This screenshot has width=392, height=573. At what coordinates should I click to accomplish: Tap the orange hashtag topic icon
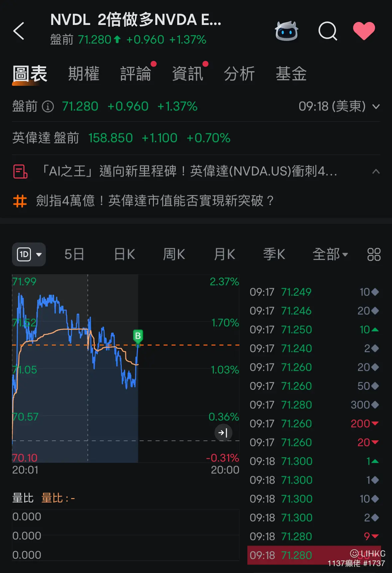pyautogui.click(x=20, y=201)
